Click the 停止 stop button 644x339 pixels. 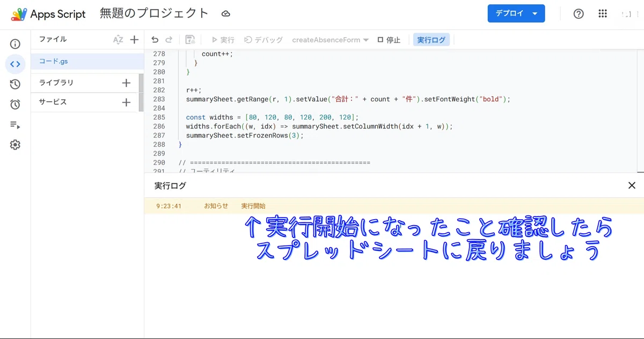[389, 40]
